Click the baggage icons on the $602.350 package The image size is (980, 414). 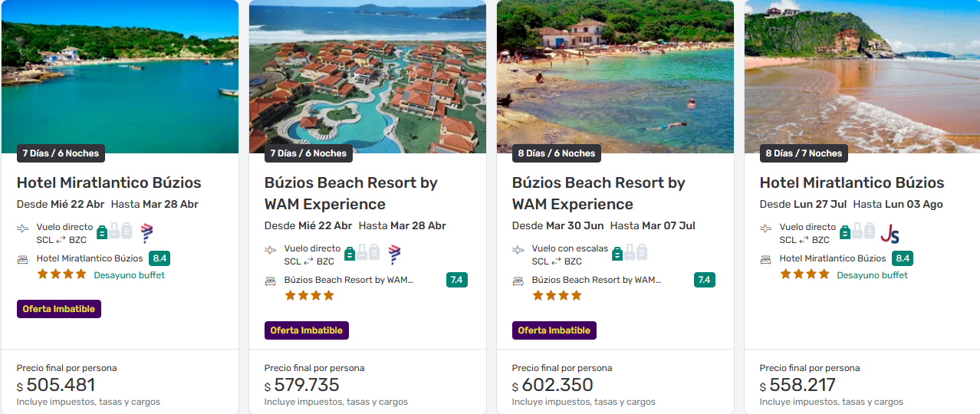point(630,252)
